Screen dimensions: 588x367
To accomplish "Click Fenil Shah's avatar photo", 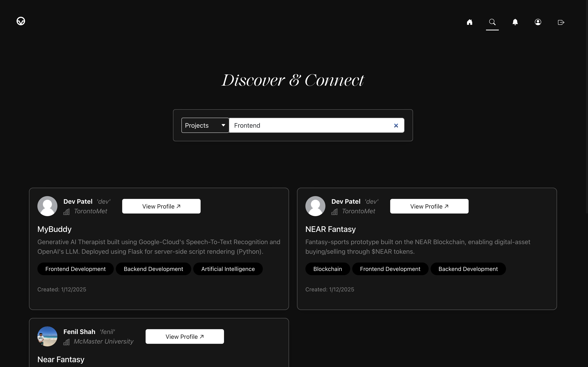I will tap(47, 336).
